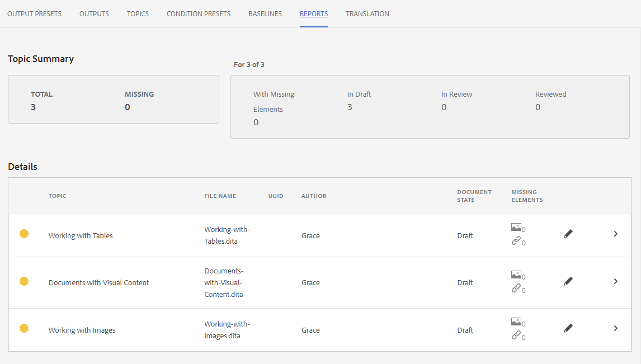The image size is (641, 364).
Task: Click missing images icon for Working with Tables
Action: 516,228
